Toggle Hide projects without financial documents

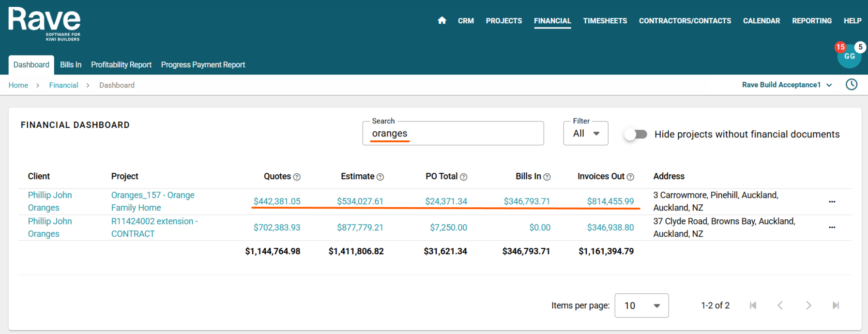(636, 134)
